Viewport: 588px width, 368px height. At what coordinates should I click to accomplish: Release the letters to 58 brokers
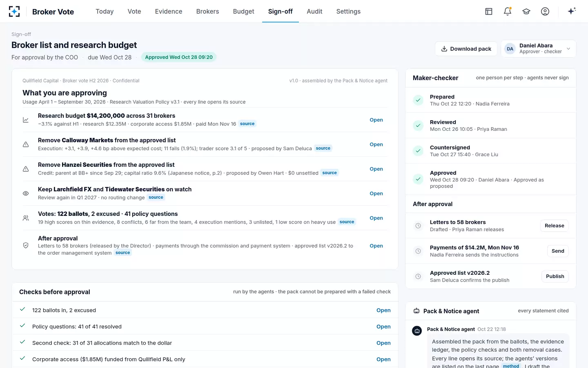[554, 226]
